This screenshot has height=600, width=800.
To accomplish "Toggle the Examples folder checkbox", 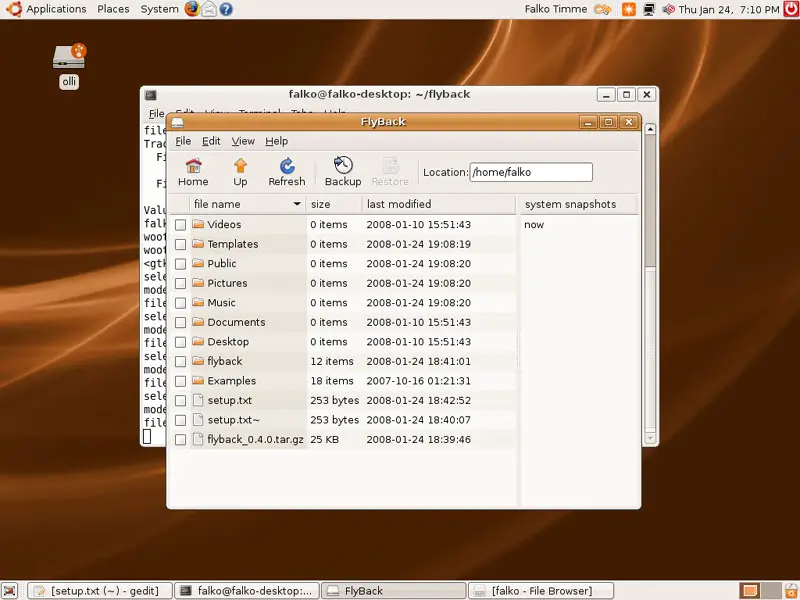I will [180, 381].
